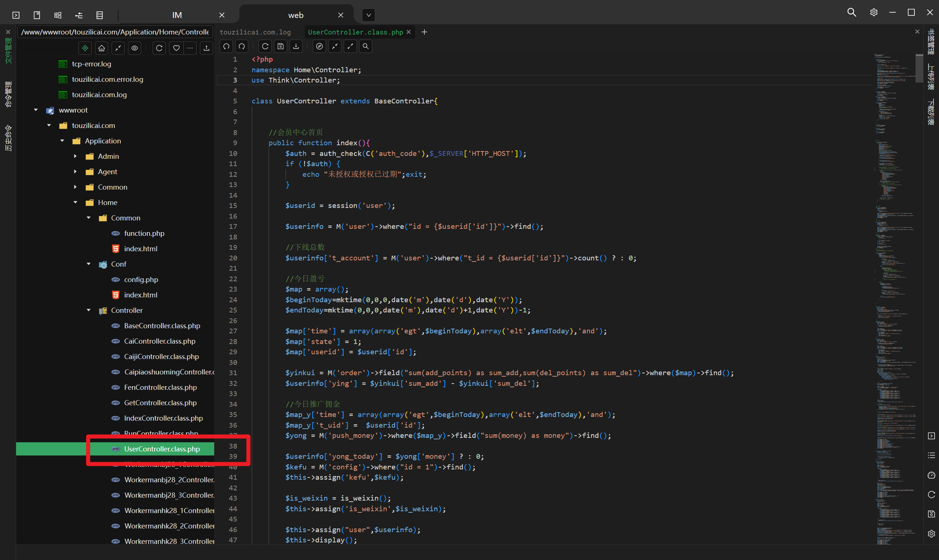The height and width of the screenshot is (560, 939).
Task: Click the tree connection icon in top toolbar
Action: tap(79, 15)
